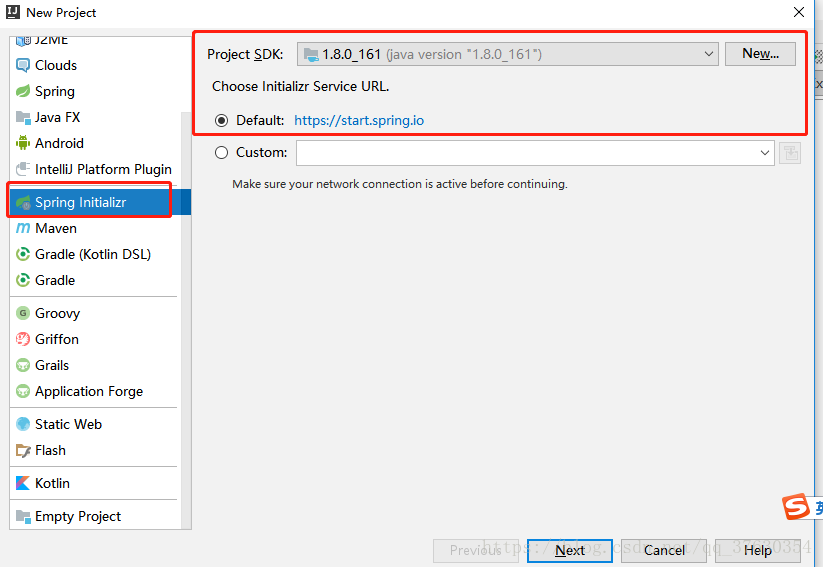Select Empty Project entry
The width and height of the screenshot is (823, 567).
pyautogui.click(x=95, y=516)
